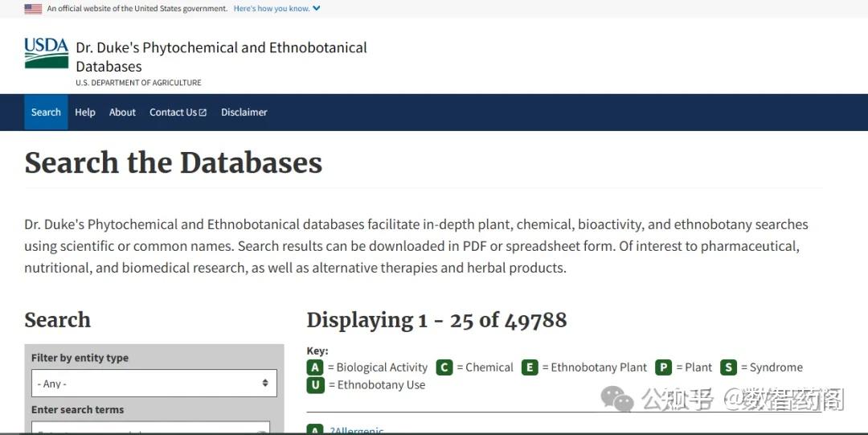The width and height of the screenshot is (868, 435).
Task: Open the Help menu item
Action: coord(85,113)
